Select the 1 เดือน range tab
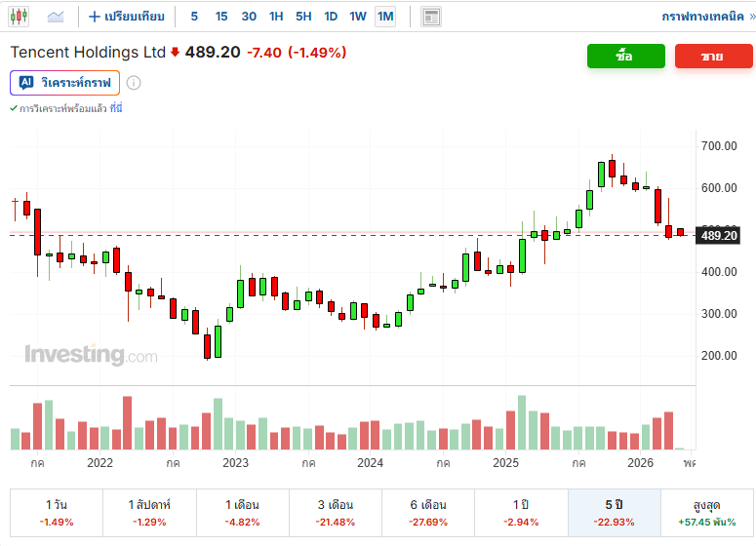 (x=243, y=513)
